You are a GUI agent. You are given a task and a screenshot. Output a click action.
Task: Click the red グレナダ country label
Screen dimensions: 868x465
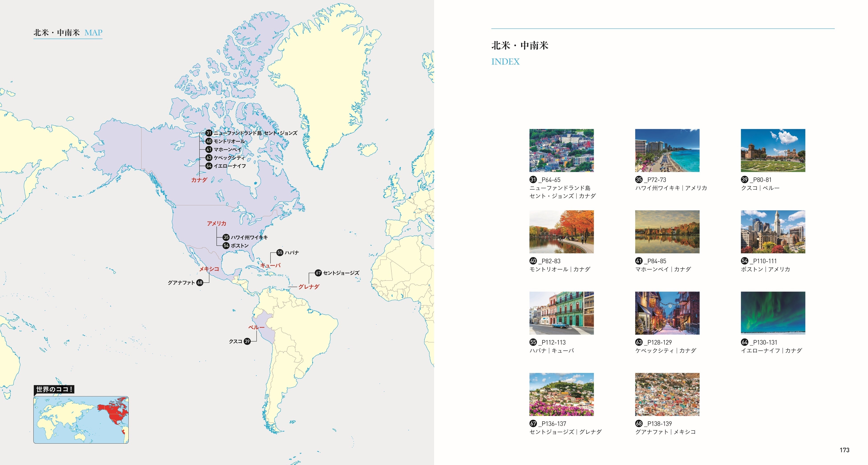point(309,287)
